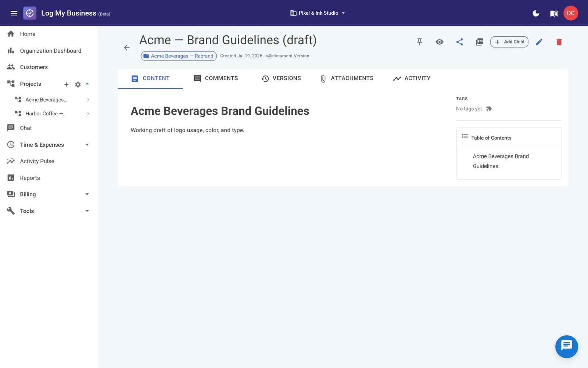Add a new project with plus icon
The image size is (588, 368).
pos(67,85)
